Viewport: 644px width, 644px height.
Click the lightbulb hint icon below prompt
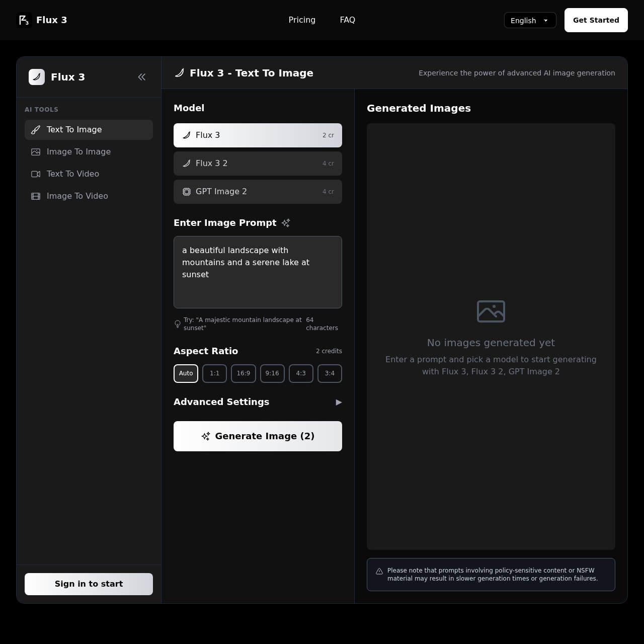(178, 324)
